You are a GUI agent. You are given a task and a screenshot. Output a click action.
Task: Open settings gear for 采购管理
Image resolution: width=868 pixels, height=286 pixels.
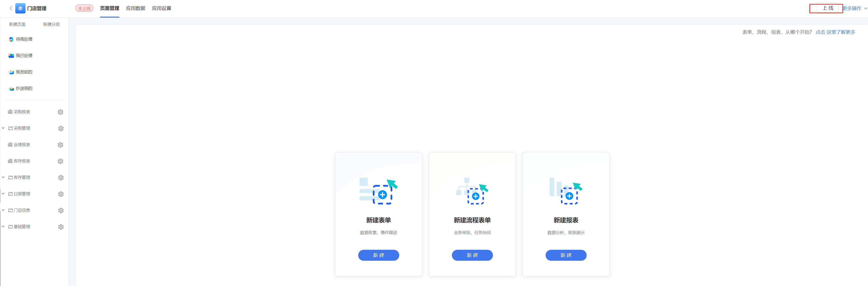[61, 128]
